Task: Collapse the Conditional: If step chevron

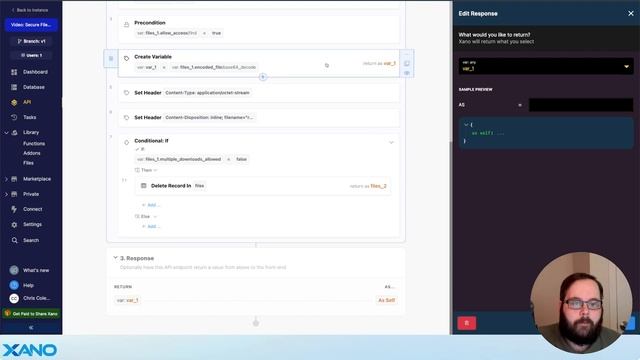Action: click(x=391, y=142)
